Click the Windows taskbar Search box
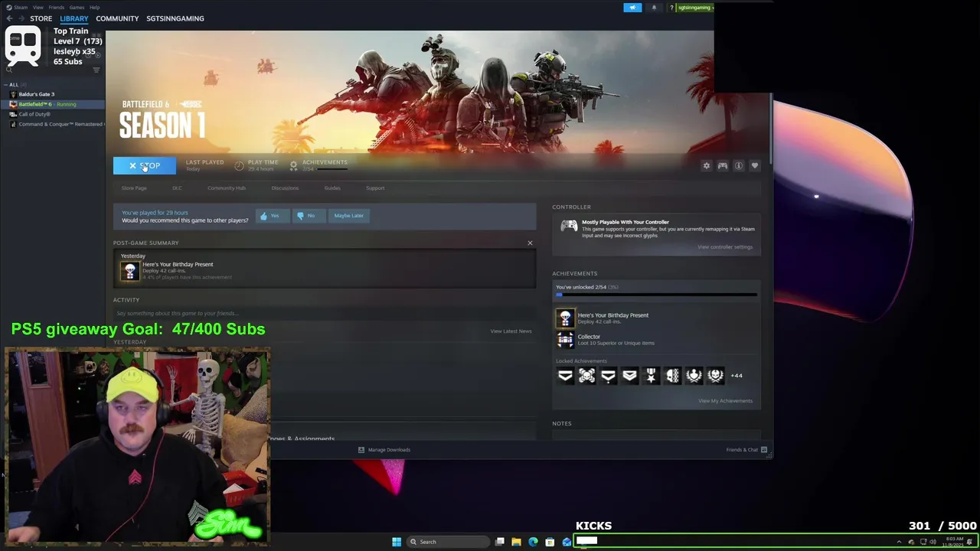This screenshot has height=551, width=980. click(x=447, y=542)
